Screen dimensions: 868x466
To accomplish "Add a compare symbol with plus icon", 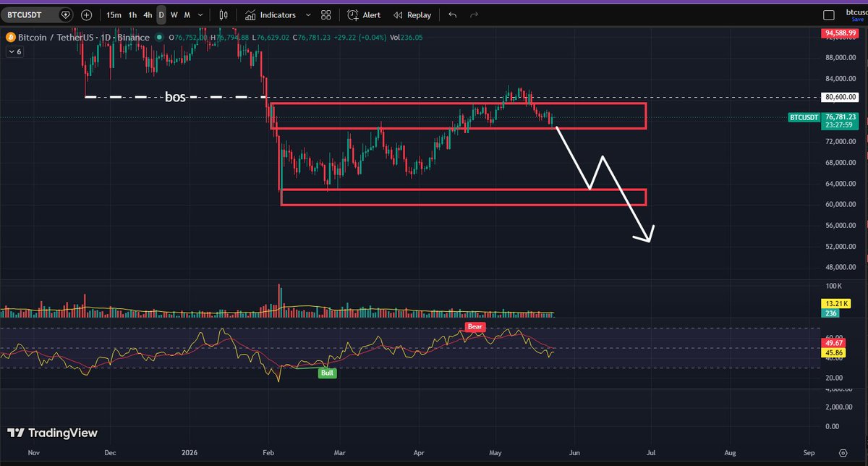I will click(x=87, y=14).
